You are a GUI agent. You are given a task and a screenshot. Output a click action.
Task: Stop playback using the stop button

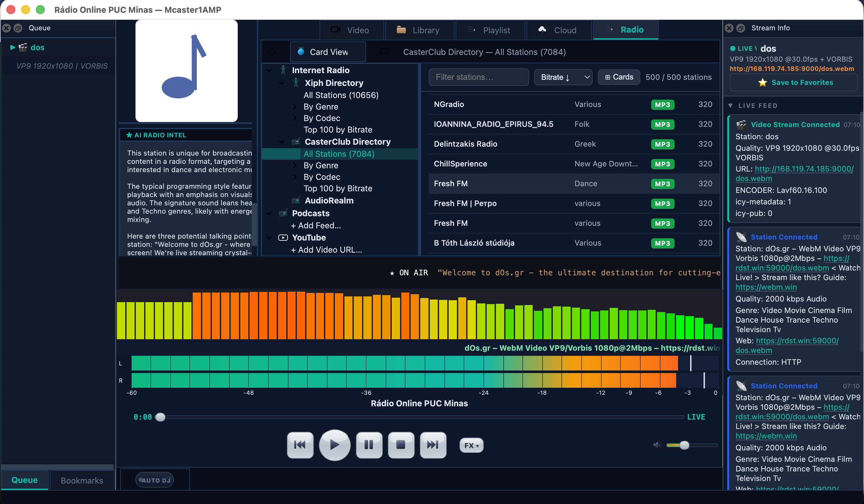coord(401,445)
